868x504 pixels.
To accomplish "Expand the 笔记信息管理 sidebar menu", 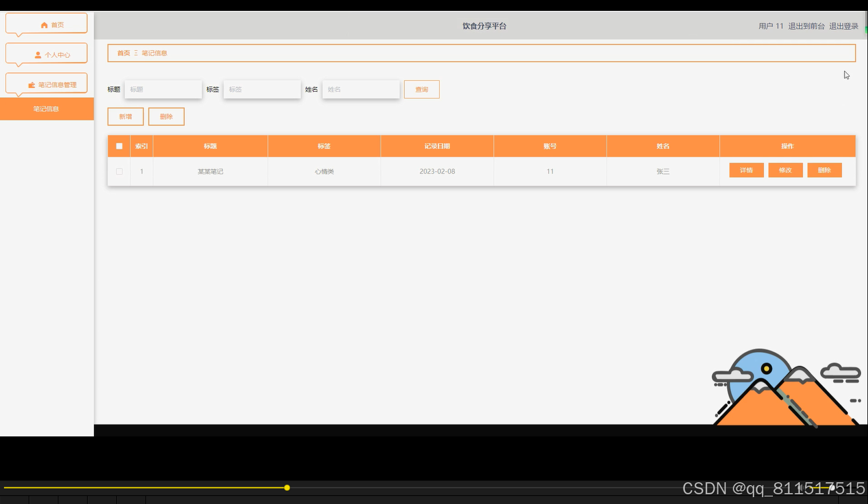I will click(x=46, y=84).
